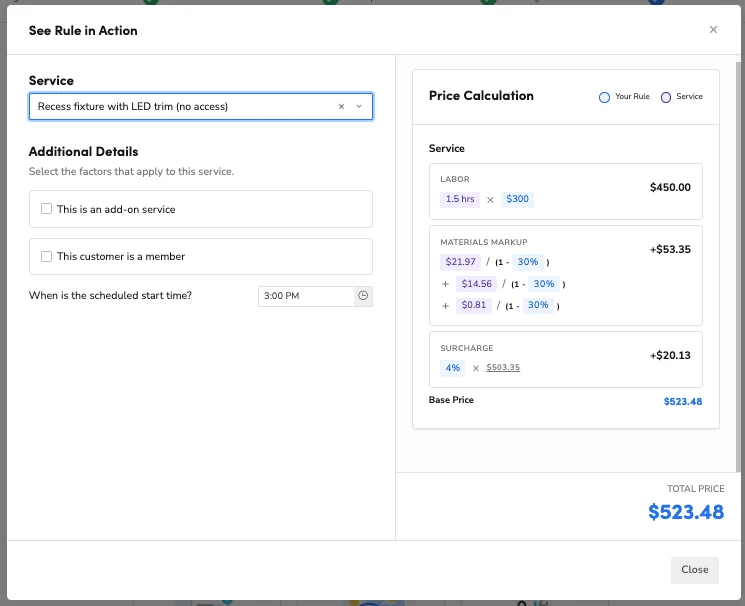Screen dimensions: 745x606
Task: Check 'This customer is a member'
Action: (x=46, y=257)
